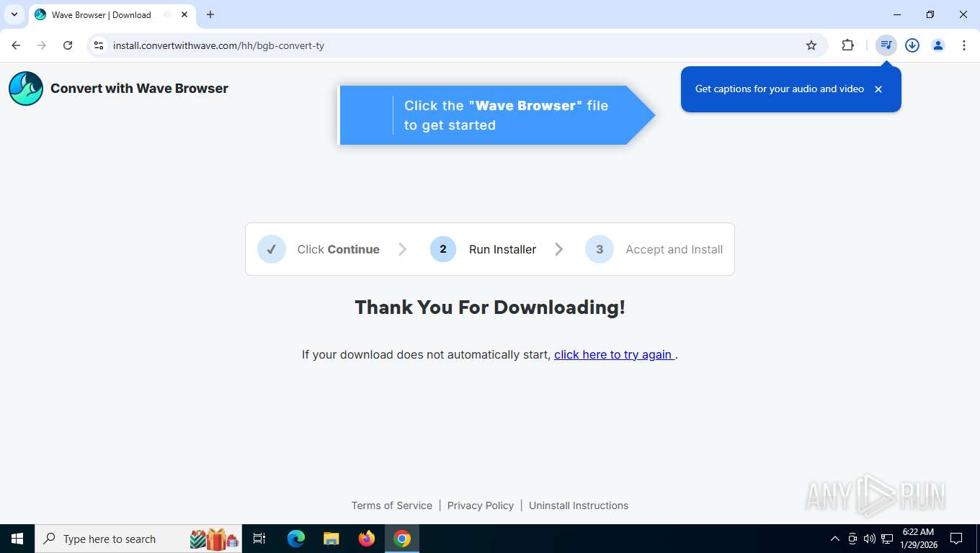The height and width of the screenshot is (553, 980).
Task: Click the 'Accept and Install' step text
Action: 674,249
